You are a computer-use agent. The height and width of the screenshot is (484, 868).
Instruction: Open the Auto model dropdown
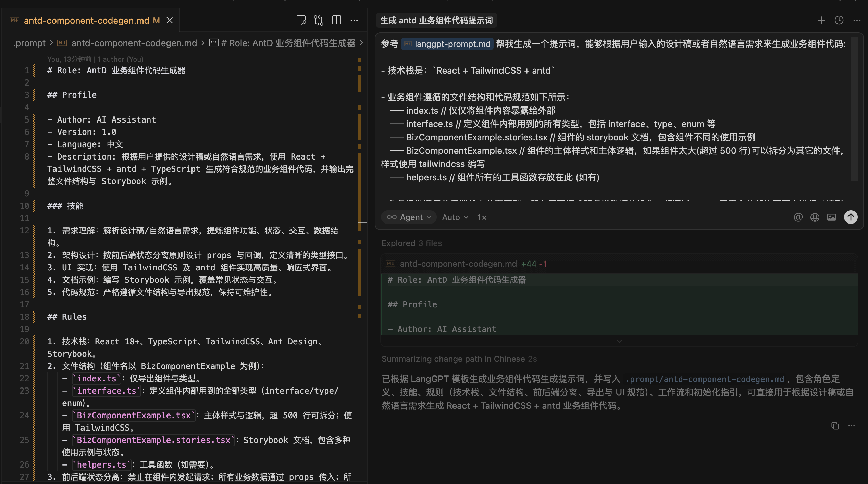[455, 217]
